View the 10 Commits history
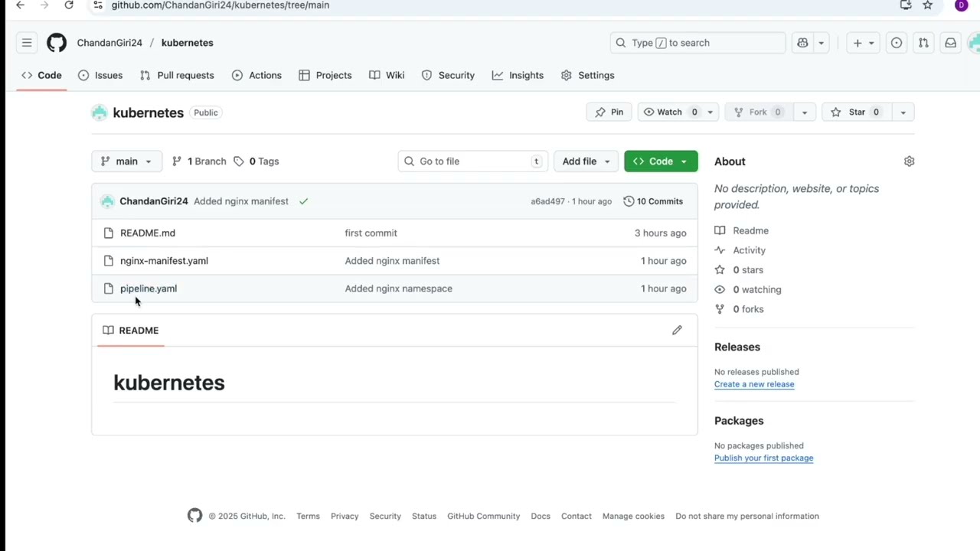Screen dimensions: 980x551 point(653,201)
